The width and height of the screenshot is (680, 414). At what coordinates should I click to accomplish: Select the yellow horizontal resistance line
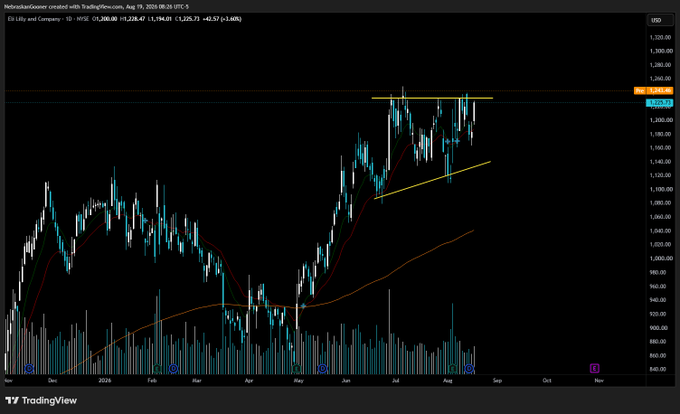click(432, 98)
